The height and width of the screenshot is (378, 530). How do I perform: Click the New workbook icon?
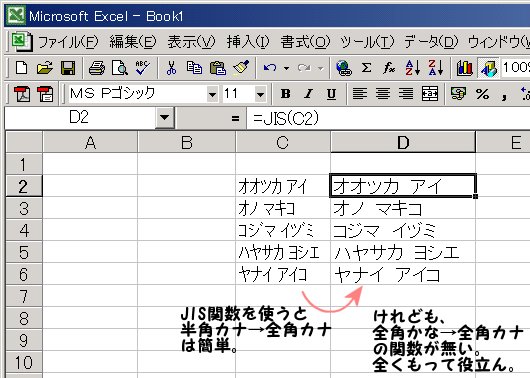point(22,68)
